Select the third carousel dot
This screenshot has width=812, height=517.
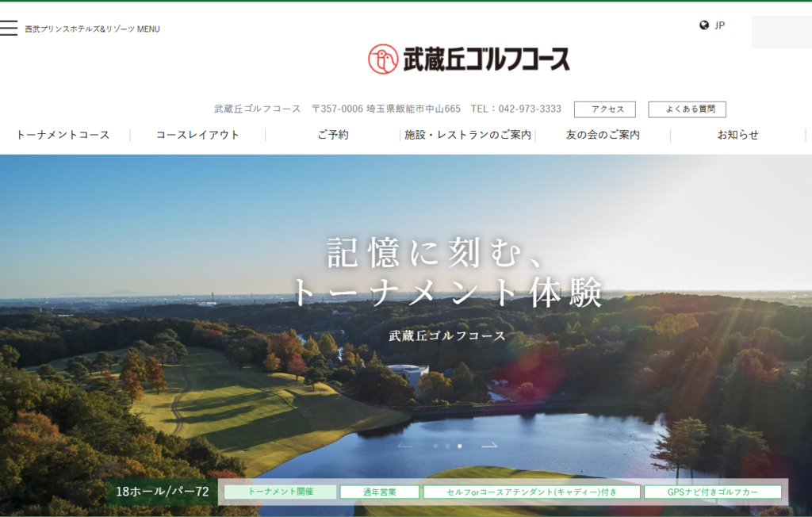click(x=459, y=446)
